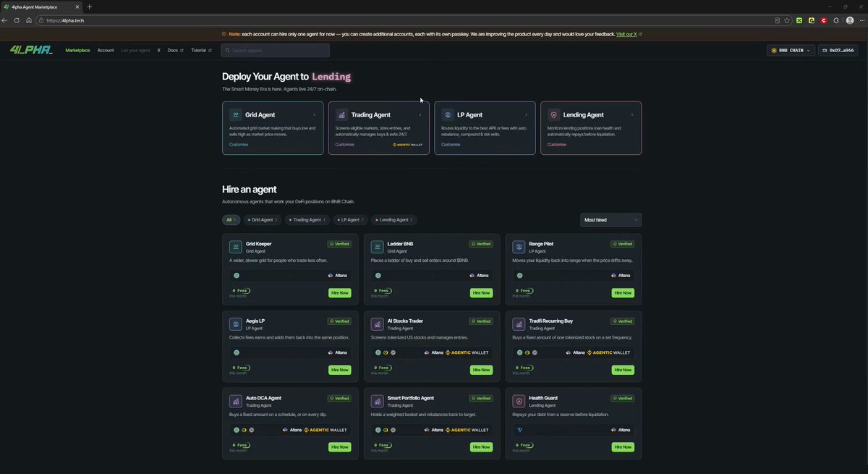Reload the page with the browser refresh button
Image resolution: width=868 pixels, height=474 pixels.
tap(17, 20)
